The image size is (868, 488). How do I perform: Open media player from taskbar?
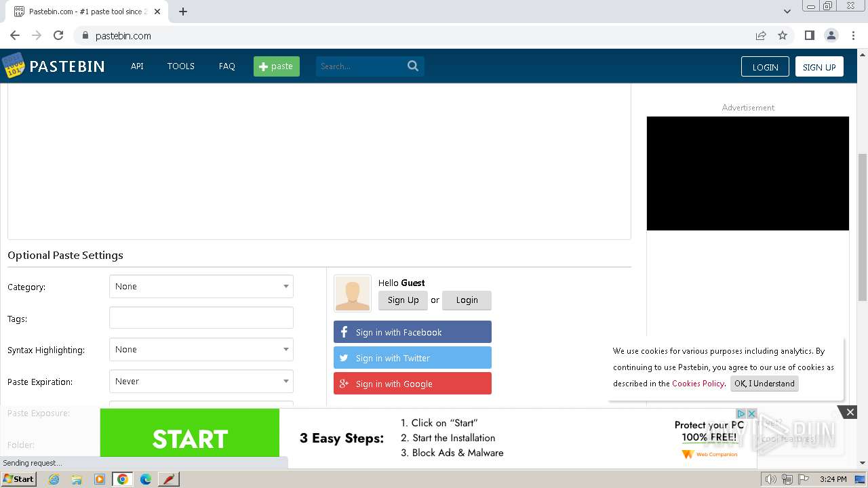(x=100, y=479)
